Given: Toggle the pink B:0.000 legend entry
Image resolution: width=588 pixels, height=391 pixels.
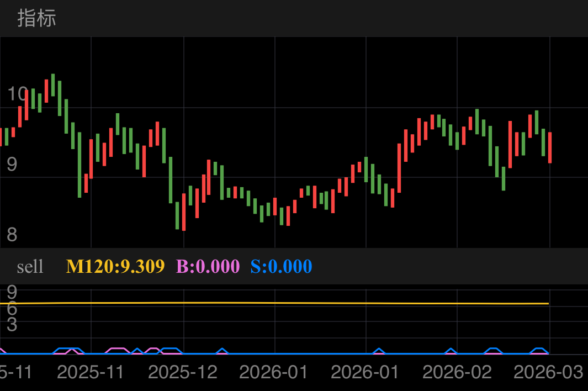Looking at the screenshot, I should tap(208, 267).
